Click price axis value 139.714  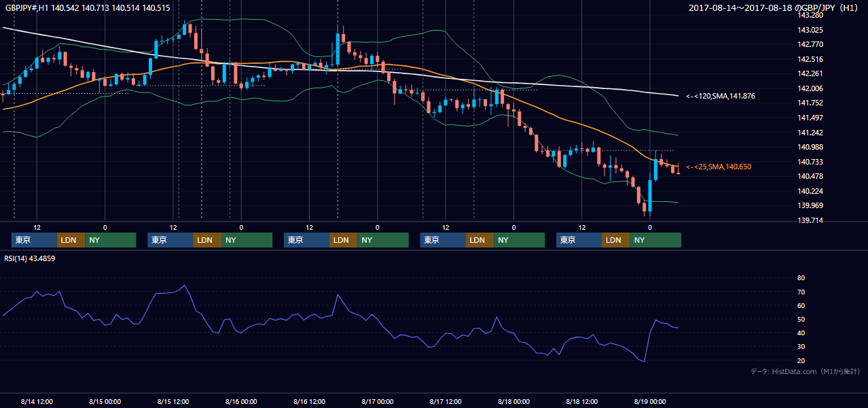810,220
